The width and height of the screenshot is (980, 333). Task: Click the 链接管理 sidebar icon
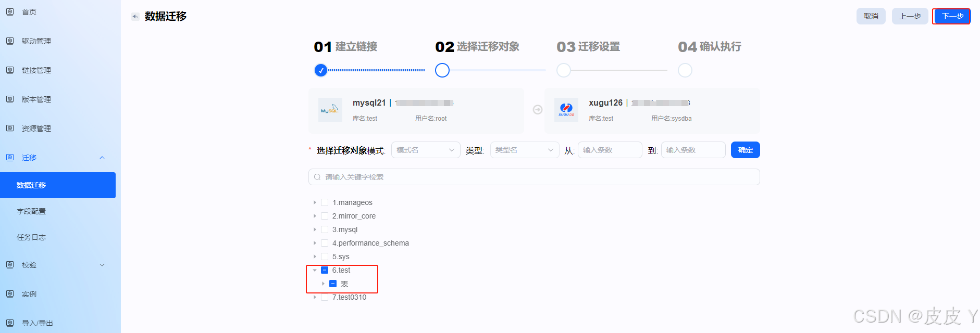coord(10,70)
